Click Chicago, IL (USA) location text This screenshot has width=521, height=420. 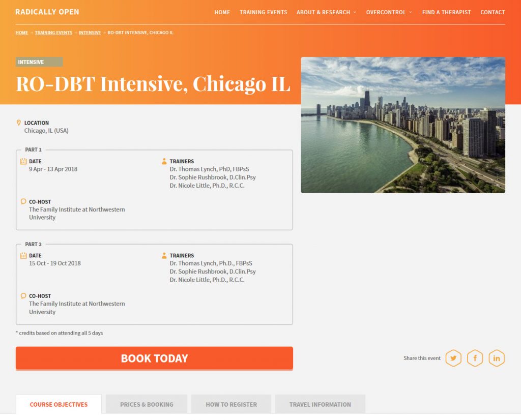point(46,131)
